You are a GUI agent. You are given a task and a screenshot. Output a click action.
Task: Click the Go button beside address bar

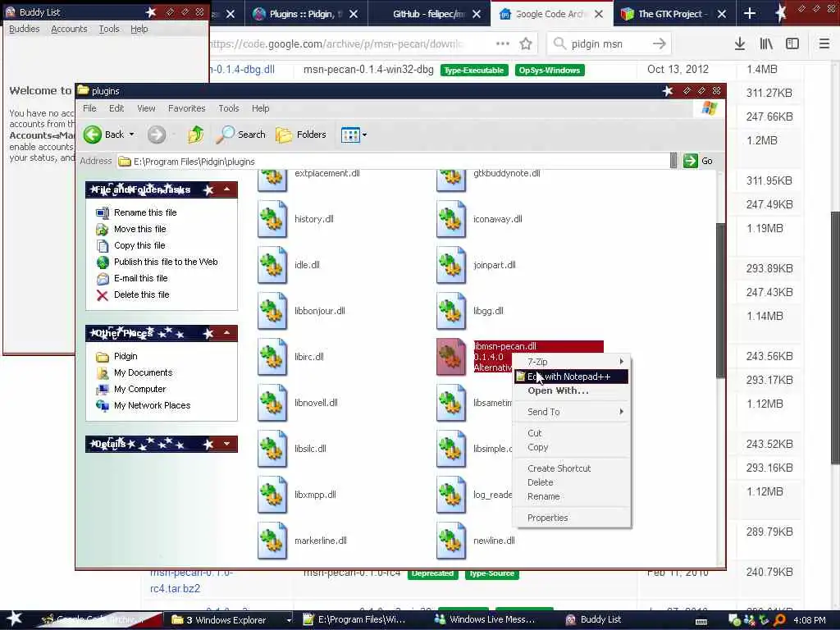pos(699,161)
